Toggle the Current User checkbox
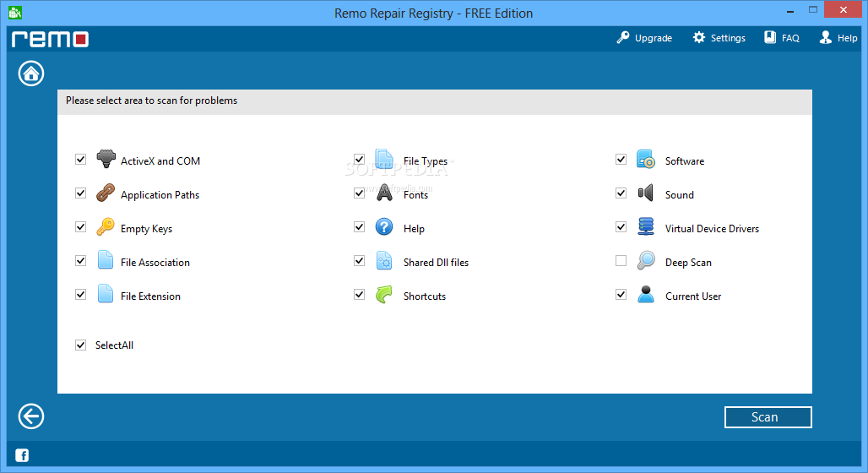The width and height of the screenshot is (868, 473). click(x=621, y=295)
